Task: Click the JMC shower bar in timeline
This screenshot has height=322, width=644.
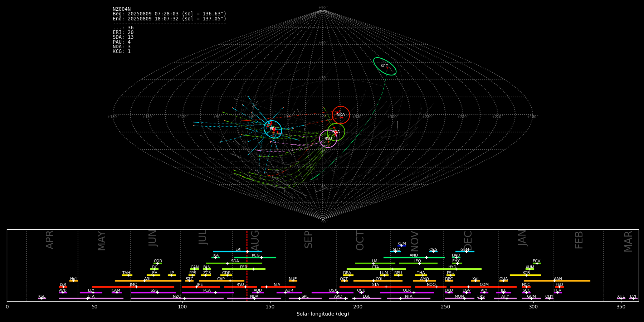Action: coord(133,287)
